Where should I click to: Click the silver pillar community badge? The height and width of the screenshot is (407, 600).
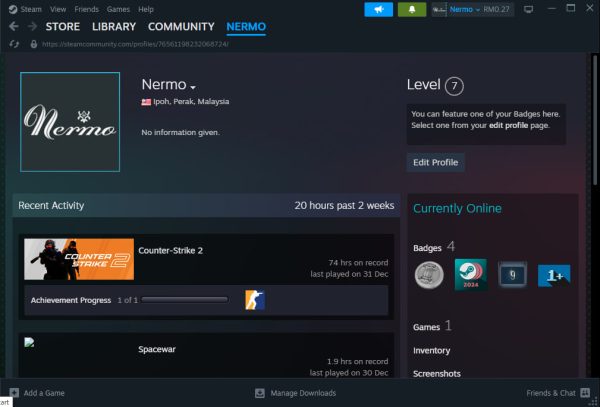[429, 274]
